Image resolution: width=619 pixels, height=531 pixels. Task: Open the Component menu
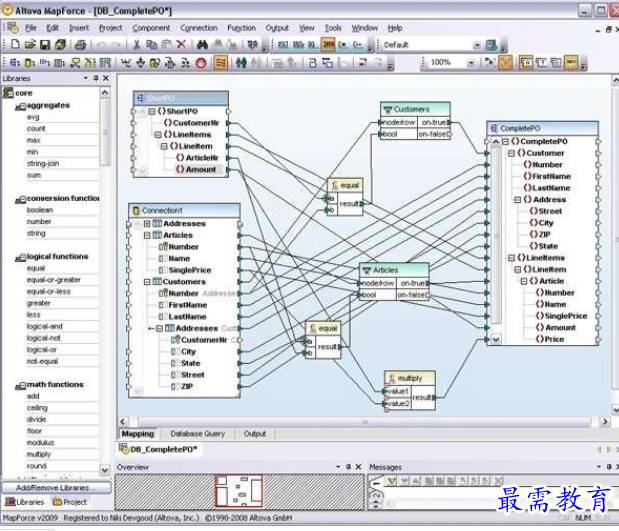151,28
